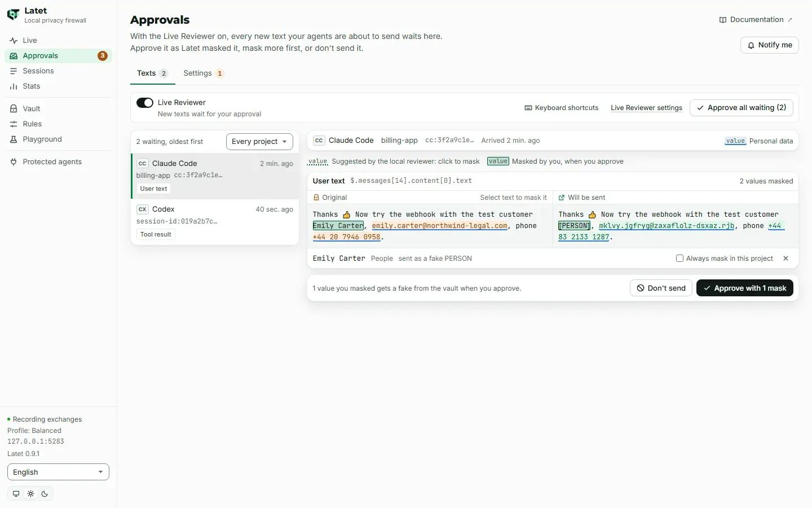812x508 pixels.
Task: Click the lock icon beside Original
Action: (x=316, y=198)
